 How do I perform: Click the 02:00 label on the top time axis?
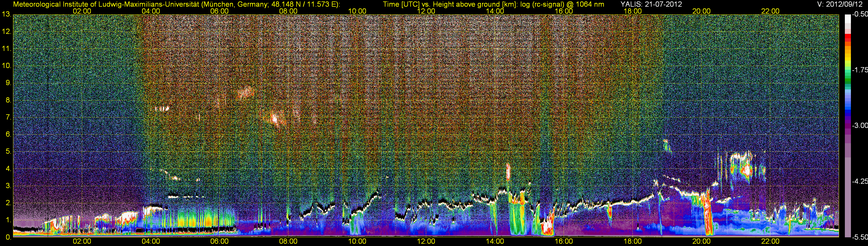click(82, 11)
